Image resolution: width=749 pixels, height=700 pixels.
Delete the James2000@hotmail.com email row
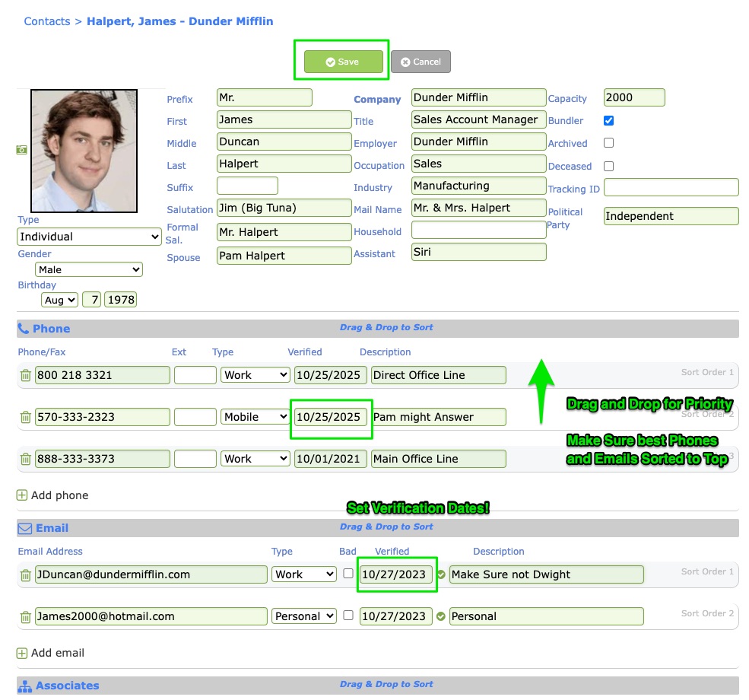(26, 617)
